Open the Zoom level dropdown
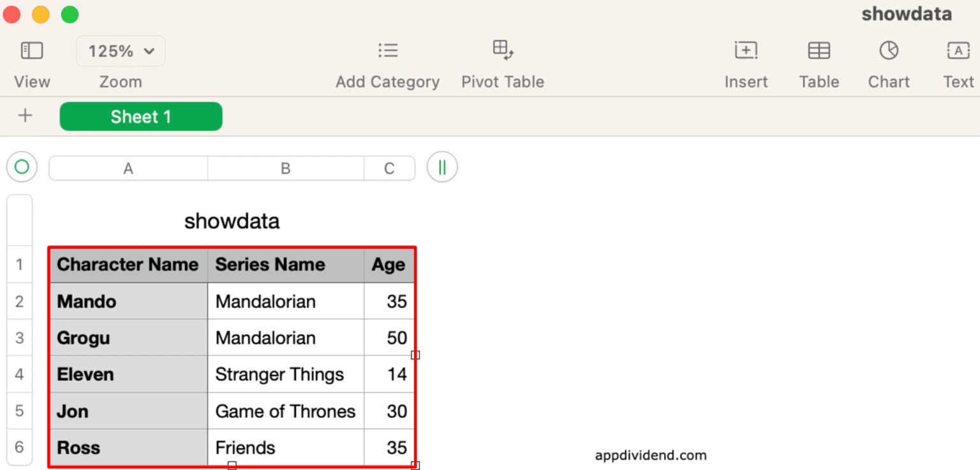 click(121, 50)
